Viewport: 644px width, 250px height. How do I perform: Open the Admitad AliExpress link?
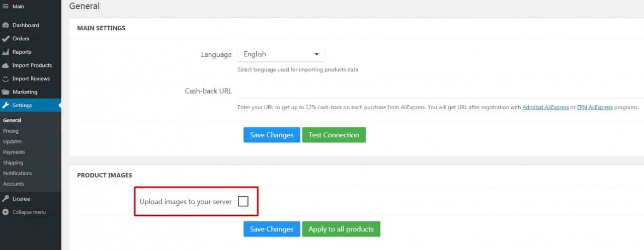pyautogui.click(x=545, y=107)
